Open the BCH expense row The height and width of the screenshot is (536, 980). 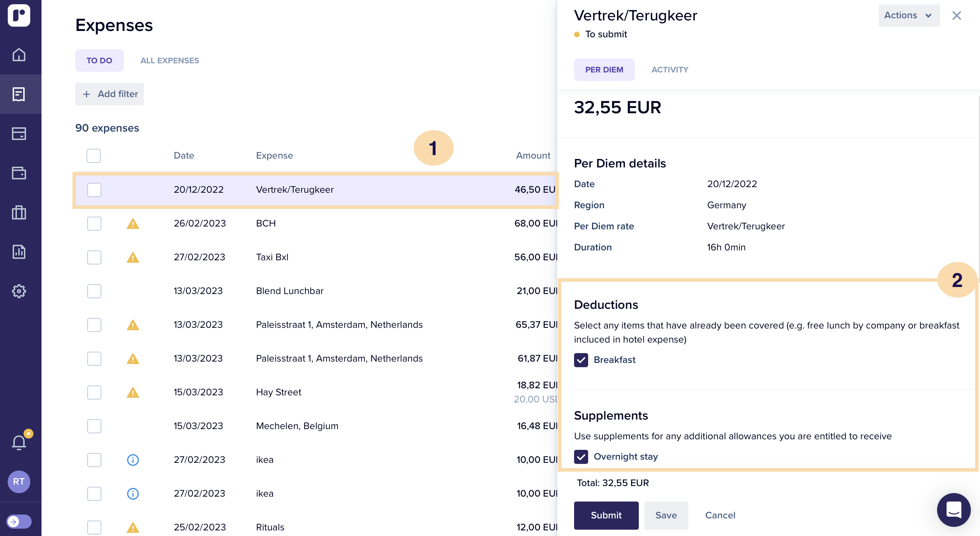(x=266, y=223)
